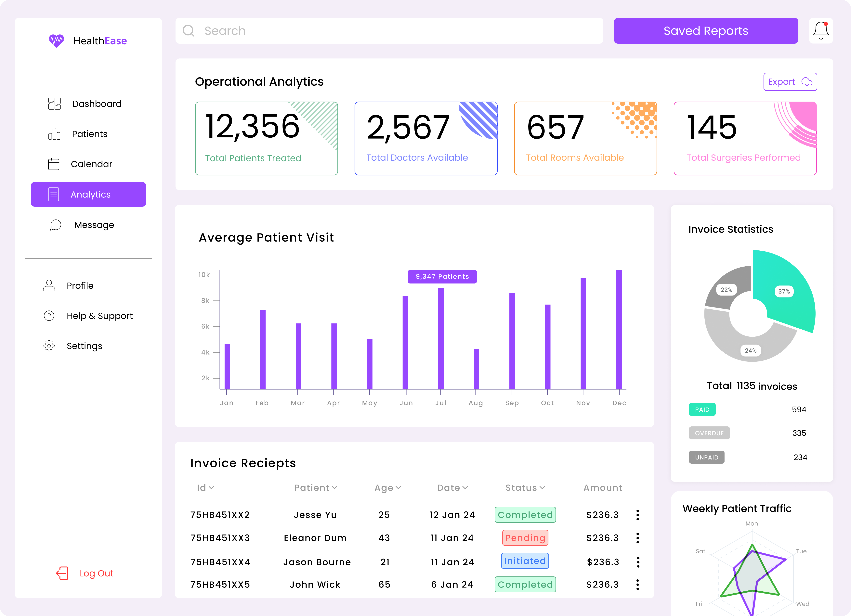Click Completed status badge for John Wick
The image size is (851, 616).
[x=525, y=585]
